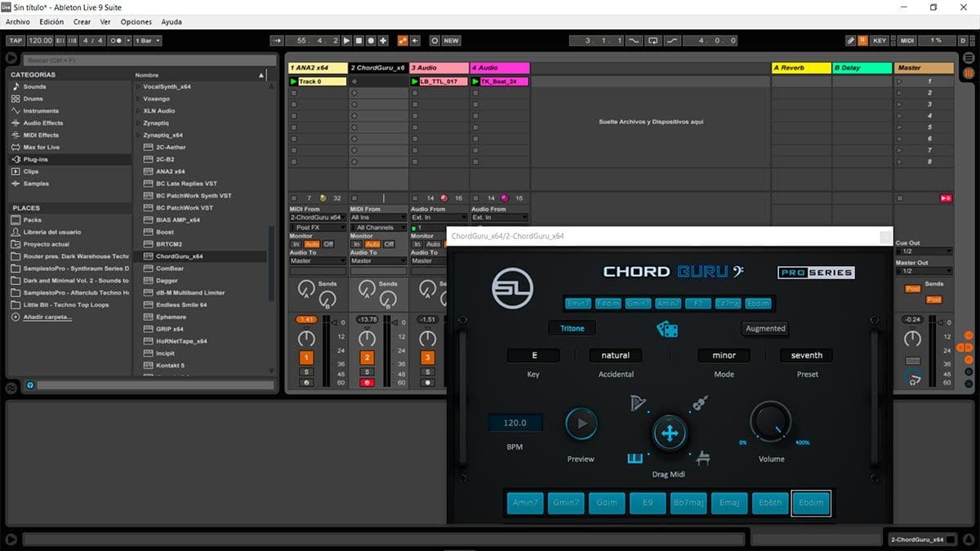Click track 2 Send A knob
The width and height of the screenshot is (980, 551).
tap(366, 287)
